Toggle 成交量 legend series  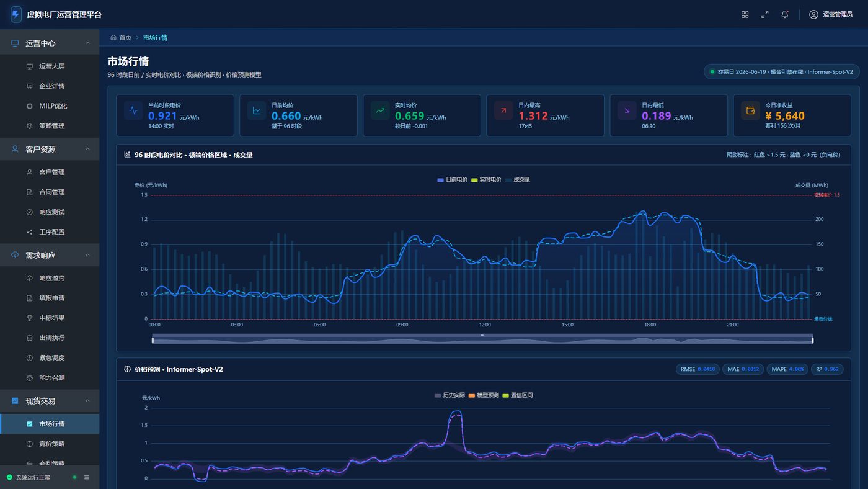click(518, 179)
